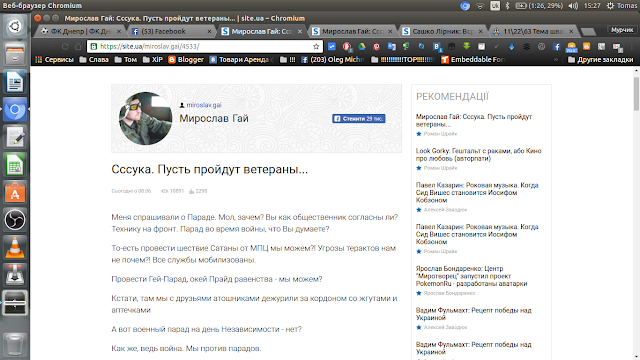
Task: Click the site secure padlock icon
Action: [94, 47]
